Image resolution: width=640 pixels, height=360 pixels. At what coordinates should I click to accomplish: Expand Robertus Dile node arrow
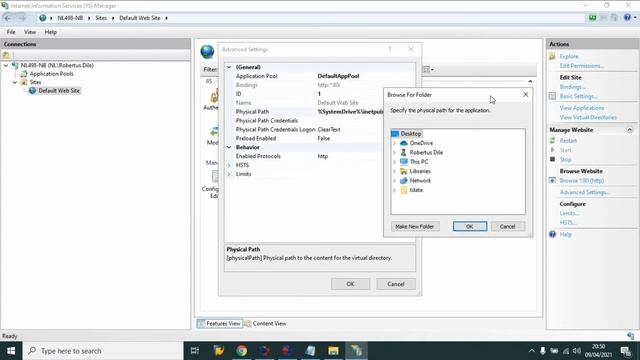tap(395, 153)
